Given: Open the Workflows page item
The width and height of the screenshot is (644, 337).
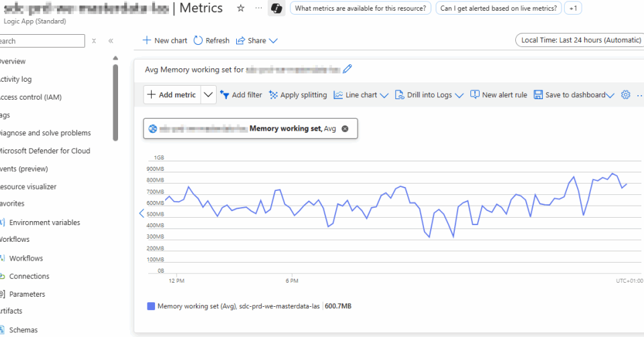Looking at the screenshot, I should (x=26, y=259).
